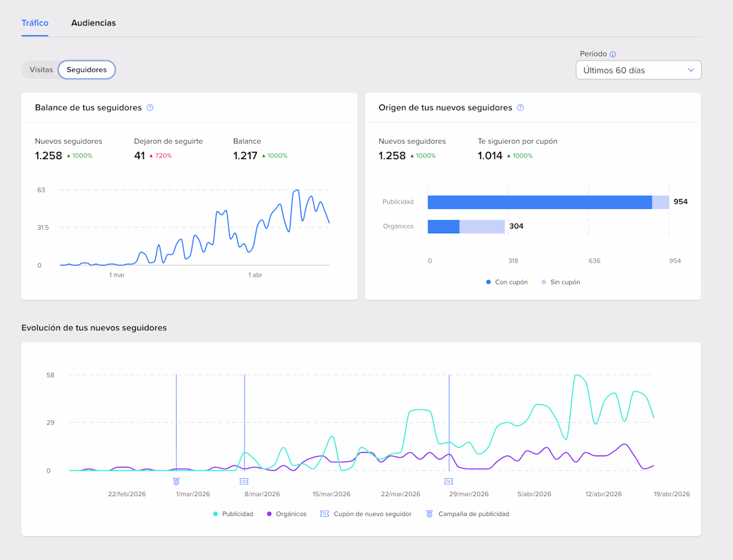Click the Campaña de publicidad legend icon
Viewport: 733px width, 560px height.
430,514
